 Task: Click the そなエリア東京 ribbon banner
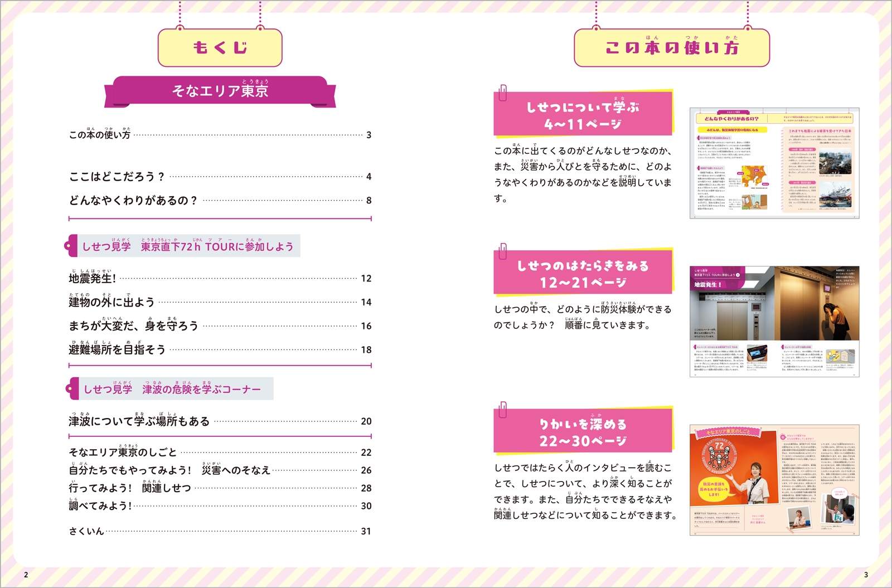point(220,91)
